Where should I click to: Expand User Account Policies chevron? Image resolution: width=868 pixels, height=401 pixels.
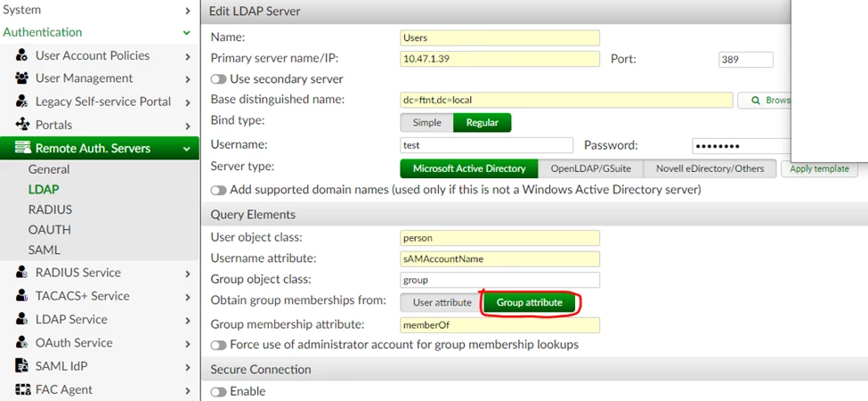pyautogui.click(x=188, y=56)
